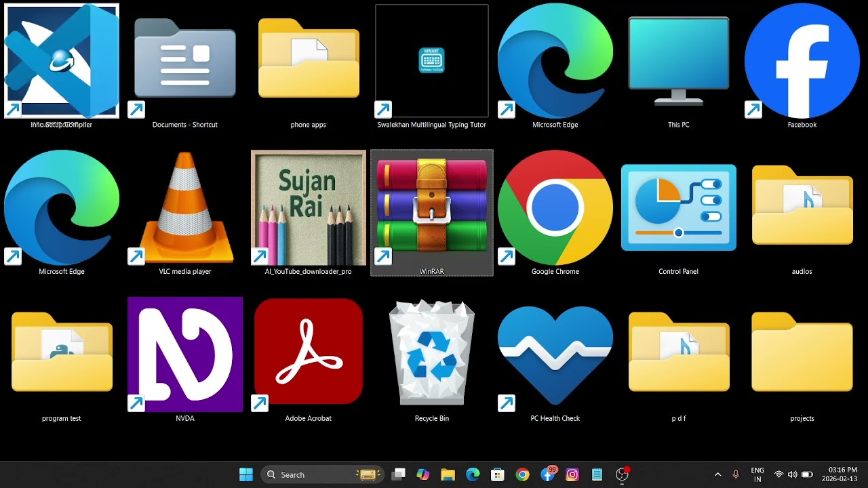Open the Recycle Bin
This screenshot has width=868, height=488.
coord(432,360)
